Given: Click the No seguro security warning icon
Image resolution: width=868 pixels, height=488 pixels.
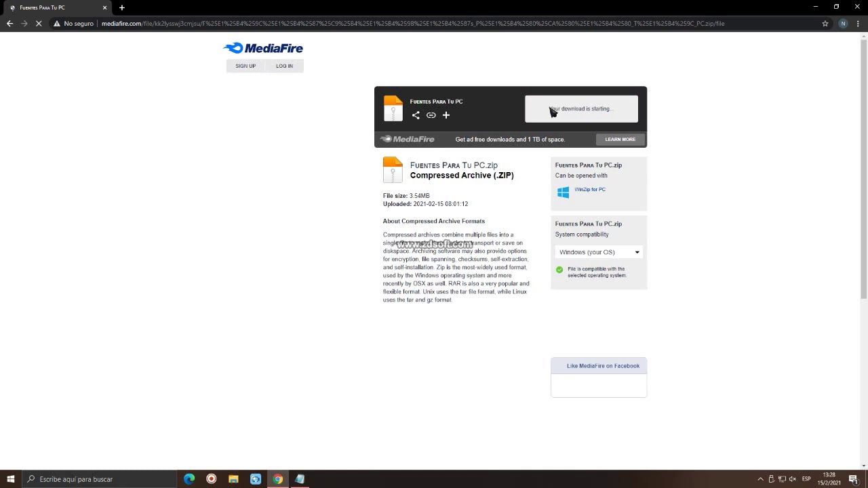Looking at the screenshot, I should point(58,23).
